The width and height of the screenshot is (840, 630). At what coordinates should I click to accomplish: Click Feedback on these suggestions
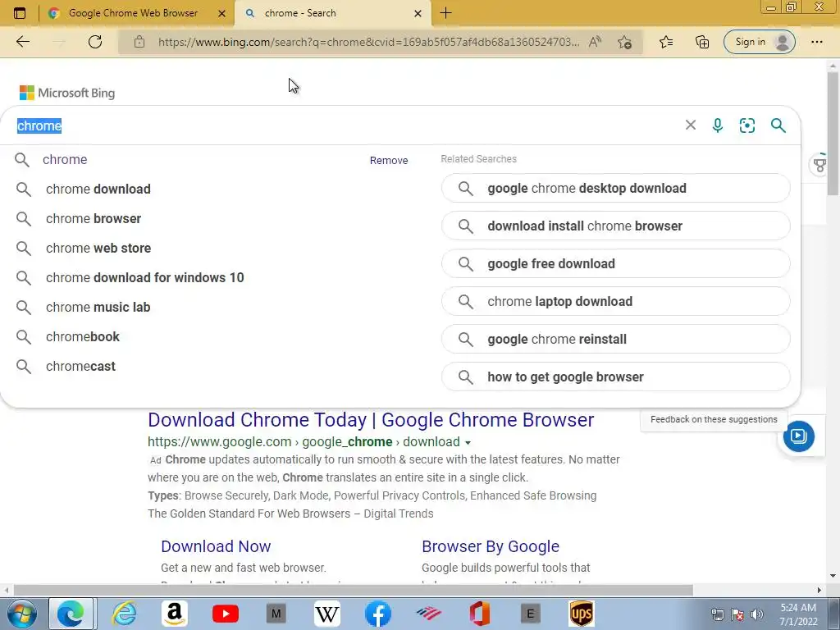714,419
